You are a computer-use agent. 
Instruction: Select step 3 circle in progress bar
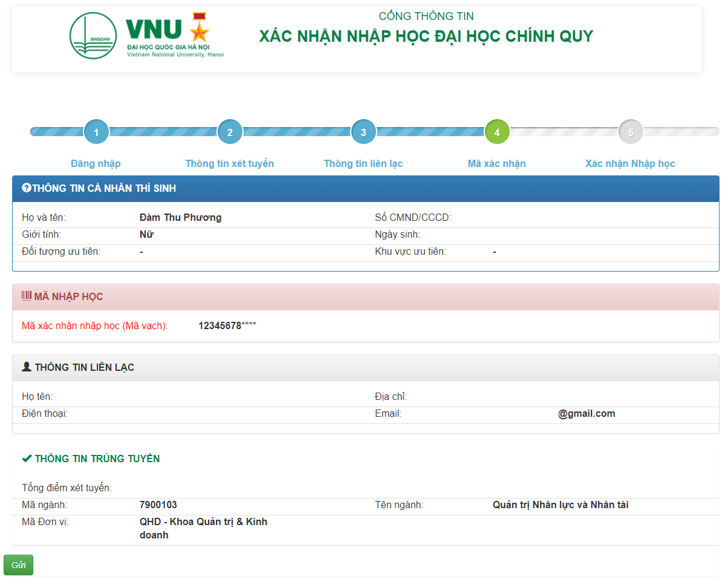[x=363, y=132]
